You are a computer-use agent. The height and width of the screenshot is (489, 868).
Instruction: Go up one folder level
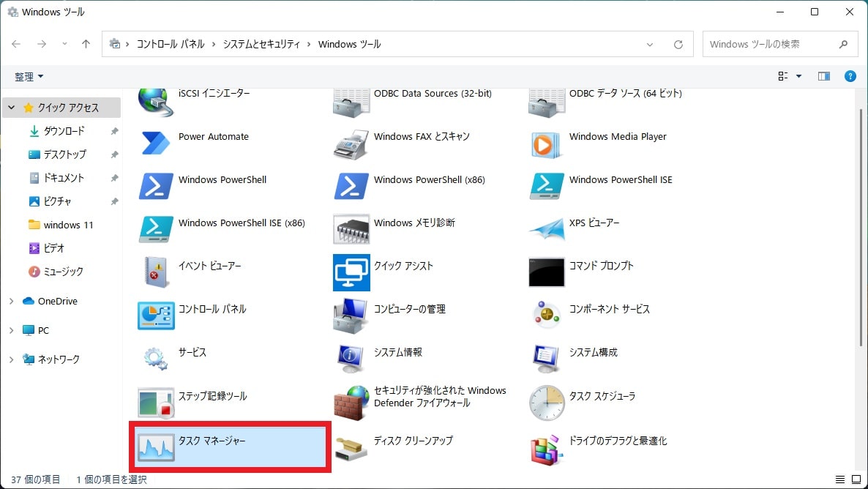tap(86, 44)
